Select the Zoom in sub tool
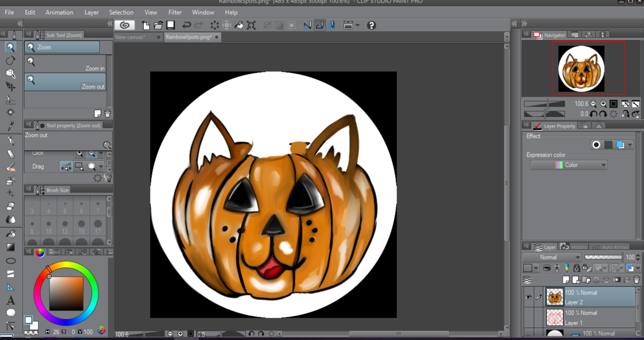644x340 pixels. pos(65,64)
